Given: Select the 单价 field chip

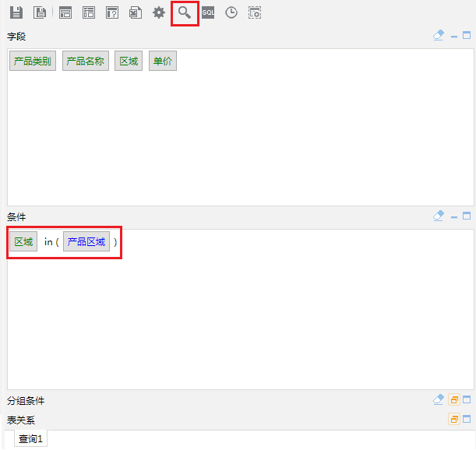Looking at the screenshot, I should coord(162,61).
